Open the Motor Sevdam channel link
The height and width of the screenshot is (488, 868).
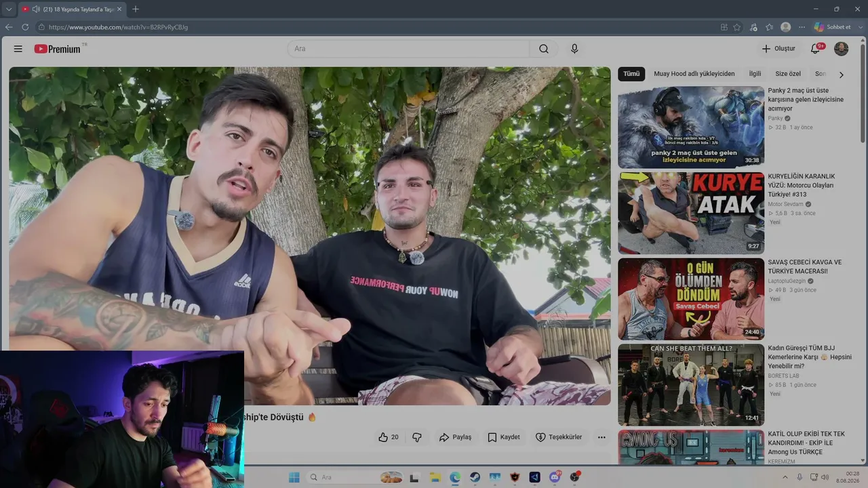click(x=785, y=204)
